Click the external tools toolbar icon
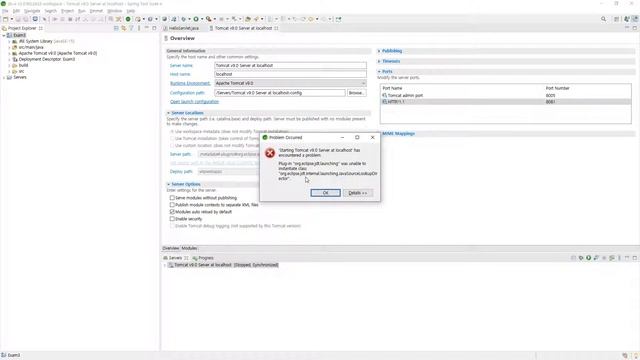This screenshot has height=360, width=640. [209, 19]
